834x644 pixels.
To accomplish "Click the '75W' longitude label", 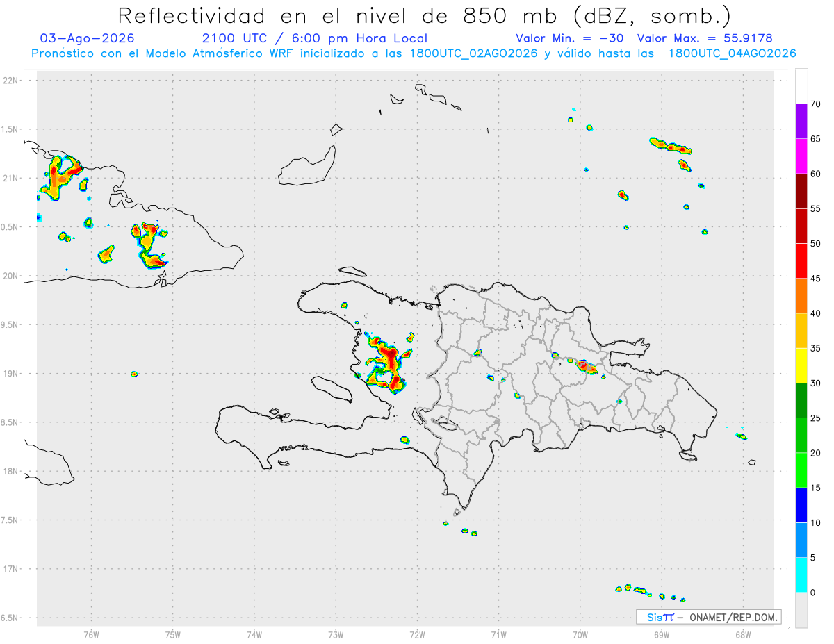I will click(x=173, y=634).
